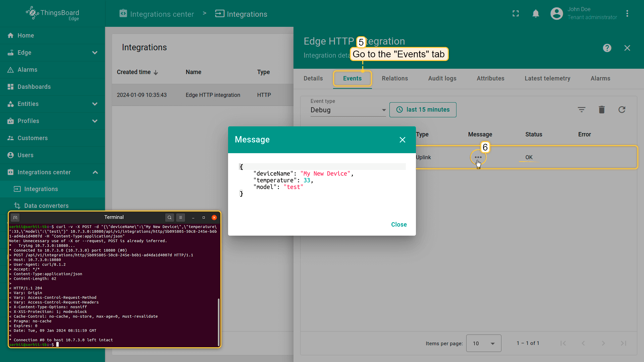The width and height of the screenshot is (644, 362).
Task: Refresh the events list
Action: 622,110
